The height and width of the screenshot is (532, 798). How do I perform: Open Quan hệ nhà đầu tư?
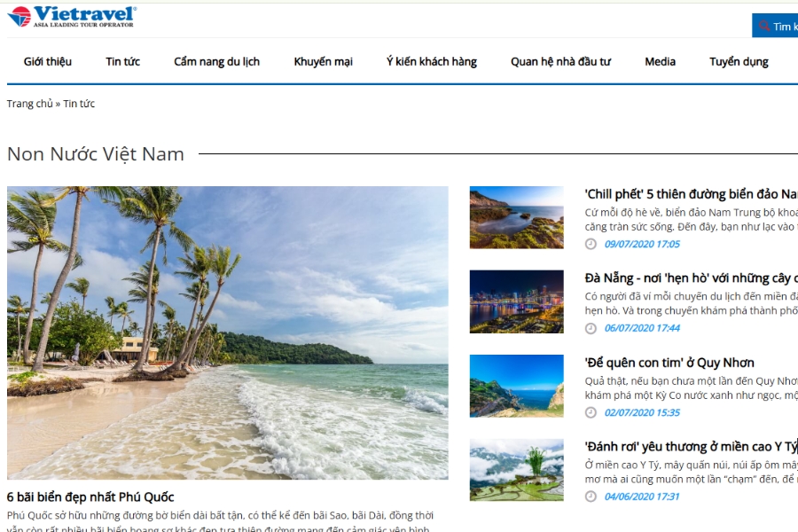pos(561,61)
